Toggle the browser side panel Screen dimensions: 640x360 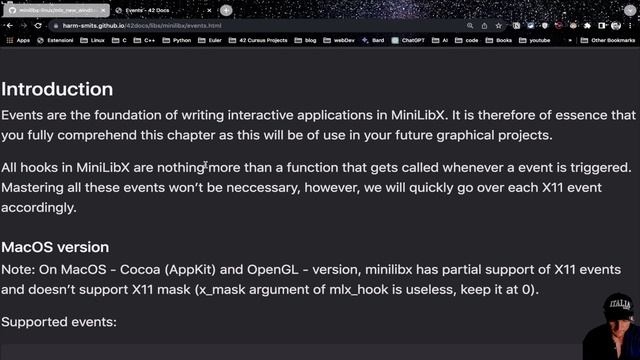602,26
